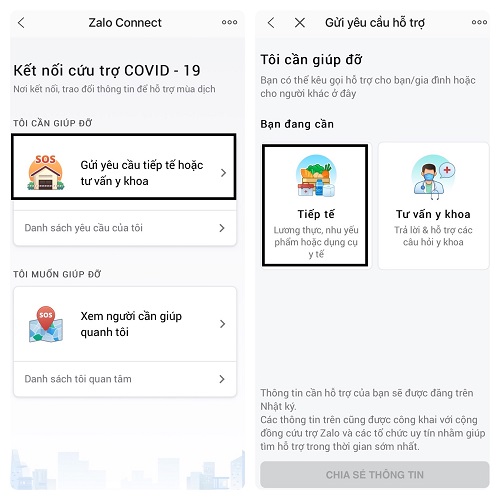Select the Tư vấn y khoa card
The height and width of the screenshot is (500, 500).
434,206
